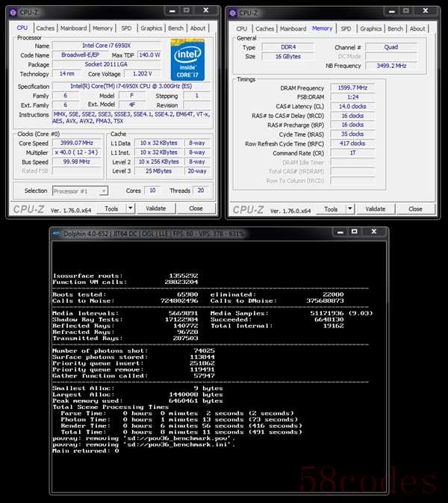The height and width of the screenshot is (503, 448).
Task: Open Bench tab in right CPU-Z window
Action: 395,28
